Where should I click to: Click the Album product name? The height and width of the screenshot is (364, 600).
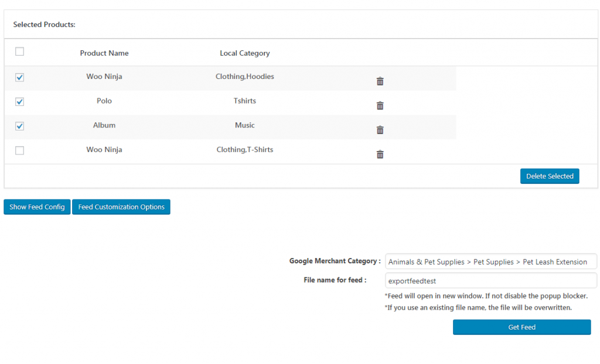point(104,125)
